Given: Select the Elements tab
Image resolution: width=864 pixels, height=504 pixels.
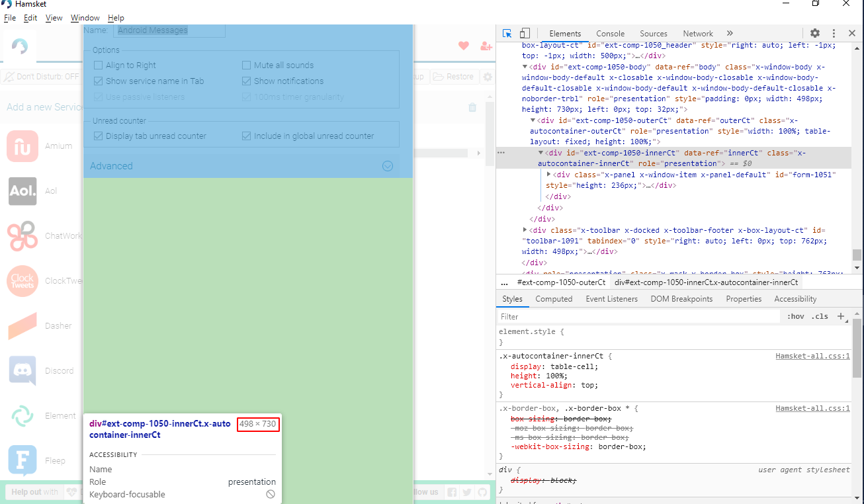Looking at the screenshot, I should point(565,34).
